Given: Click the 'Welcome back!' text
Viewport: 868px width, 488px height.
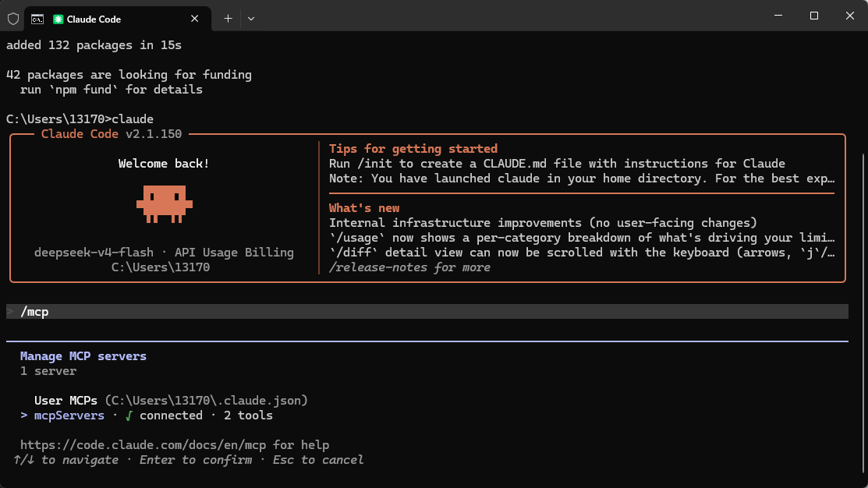Looking at the screenshot, I should tap(164, 164).
